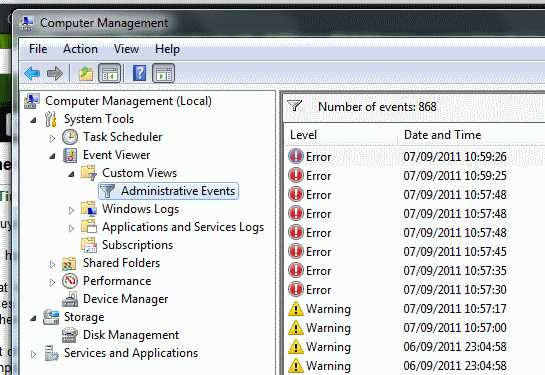Screen dimensions: 545x375
Task: Toggle the Show/Hide Console Tree button
Action: pyautogui.click(x=109, y=73)
